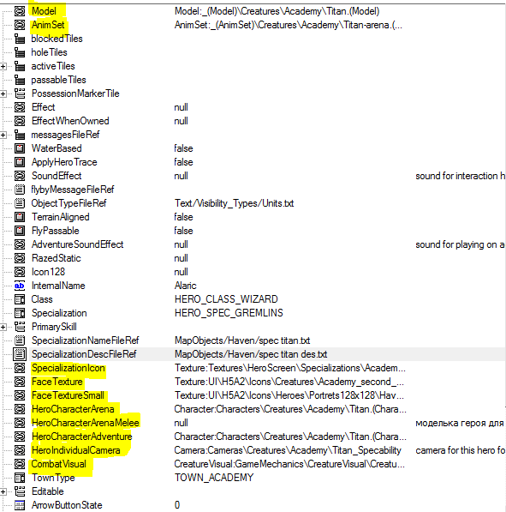Screen dimensions: 506x512
Task: Click the icon beside ArrowButtonState
Action: pos(20,505)
